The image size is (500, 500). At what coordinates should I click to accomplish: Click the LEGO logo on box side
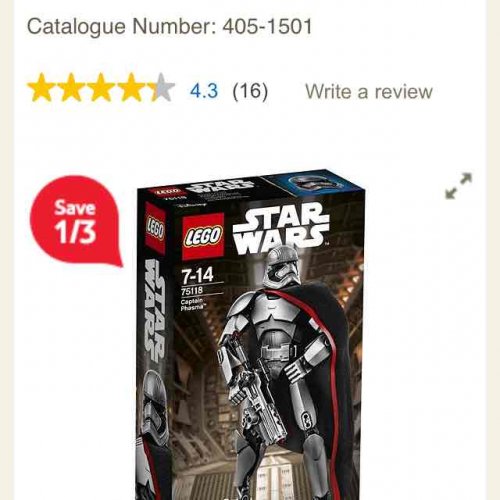pos(155,229)
